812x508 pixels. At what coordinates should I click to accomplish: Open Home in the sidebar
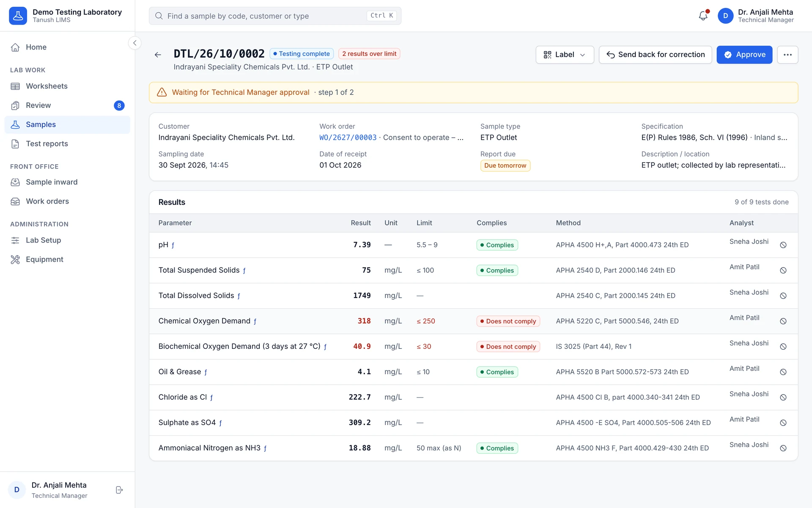67,47
